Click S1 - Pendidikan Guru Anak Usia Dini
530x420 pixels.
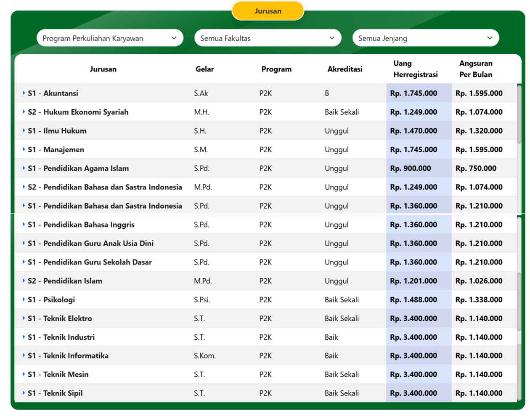click(x=91, y=243)
